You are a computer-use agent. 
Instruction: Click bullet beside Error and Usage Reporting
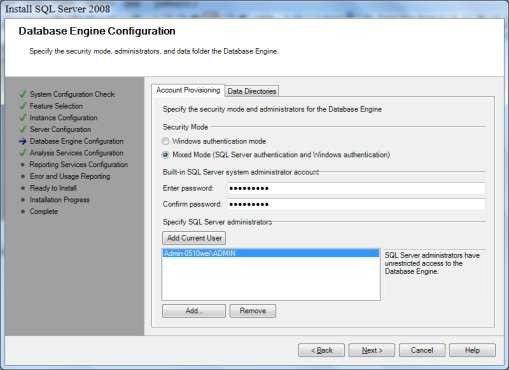pos(23,176)
